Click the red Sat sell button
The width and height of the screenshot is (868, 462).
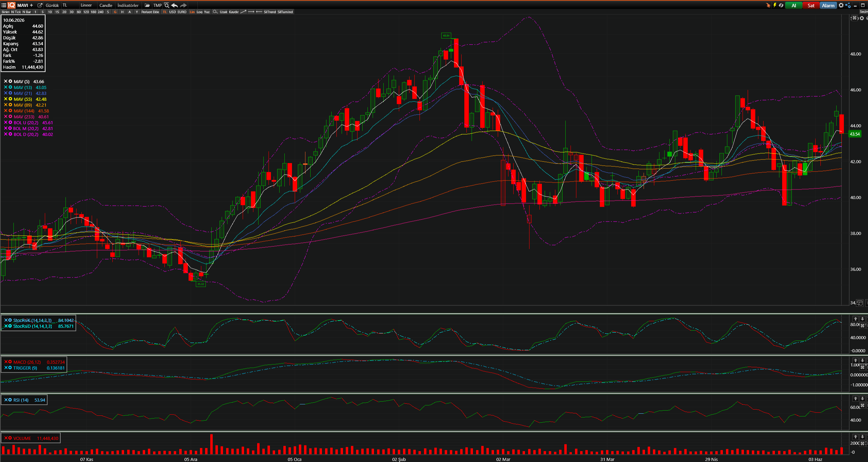(811, 5)
